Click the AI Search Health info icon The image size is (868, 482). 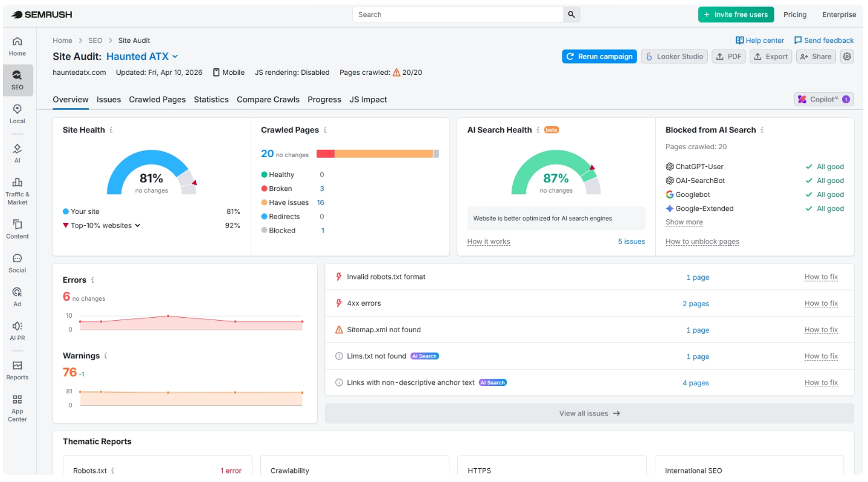(538, 130)
